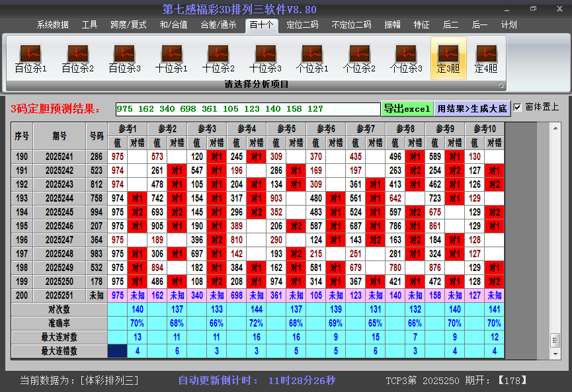This screenshot has height=392, width=572.
Task: Click the 导出excel button
Action: click(x=407, y=108)
